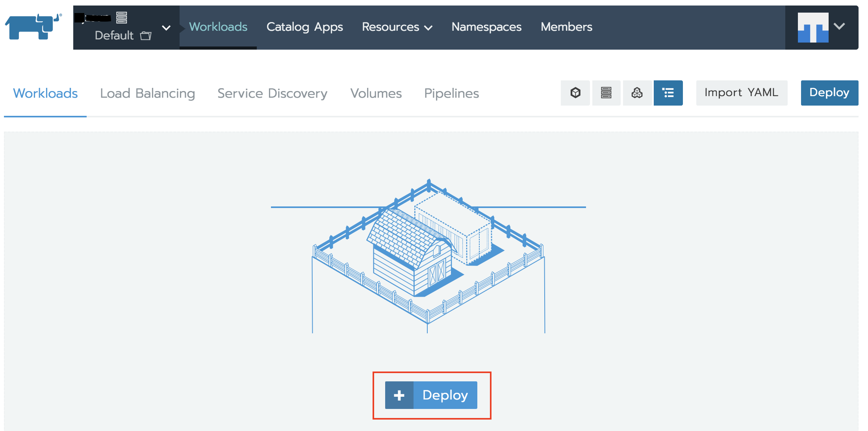Switch to the Load Balancing tab

[147, 93]
